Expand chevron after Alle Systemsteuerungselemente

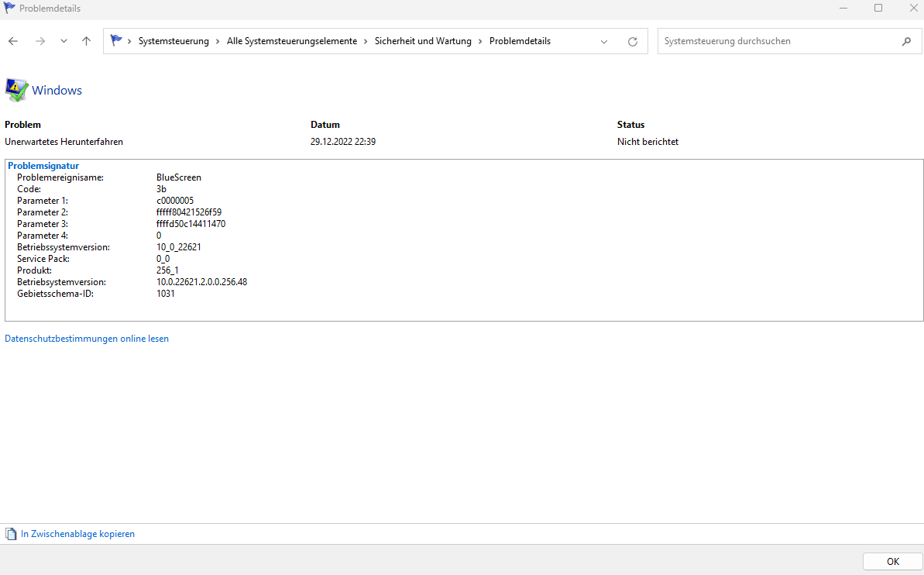[366, 41]
